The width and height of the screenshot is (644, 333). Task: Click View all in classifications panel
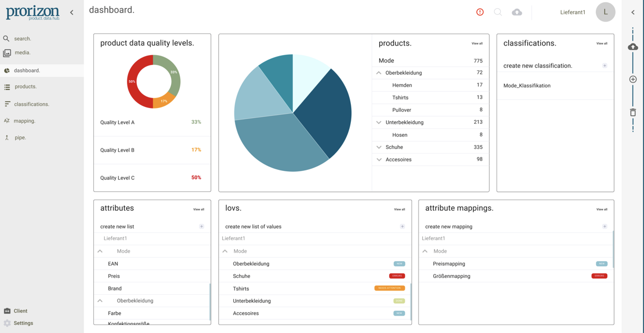coord(602,44)
